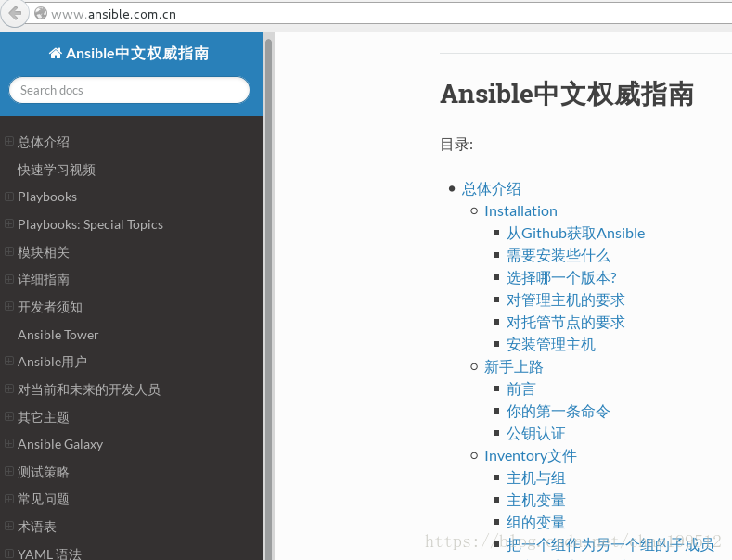Open the 选择哪一个版本? link
The width and height of the screenshot is (732, 560).
(562, 278)
